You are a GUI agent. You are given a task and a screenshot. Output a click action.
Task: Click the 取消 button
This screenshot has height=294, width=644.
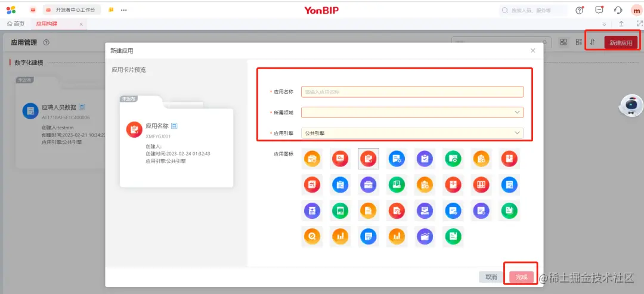(x=491, y=277)
